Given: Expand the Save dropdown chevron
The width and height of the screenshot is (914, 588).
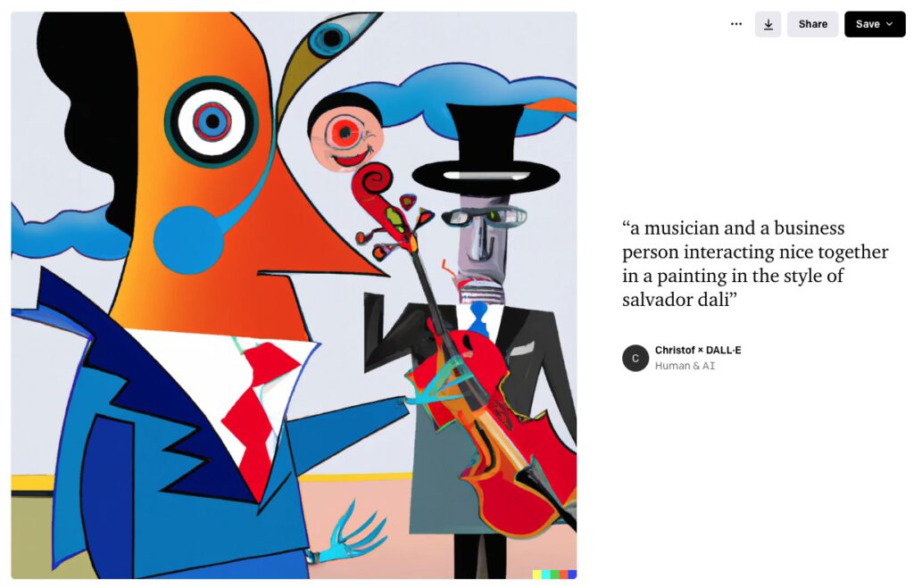Looking at the screenshot, I should [x=890, y=24].
